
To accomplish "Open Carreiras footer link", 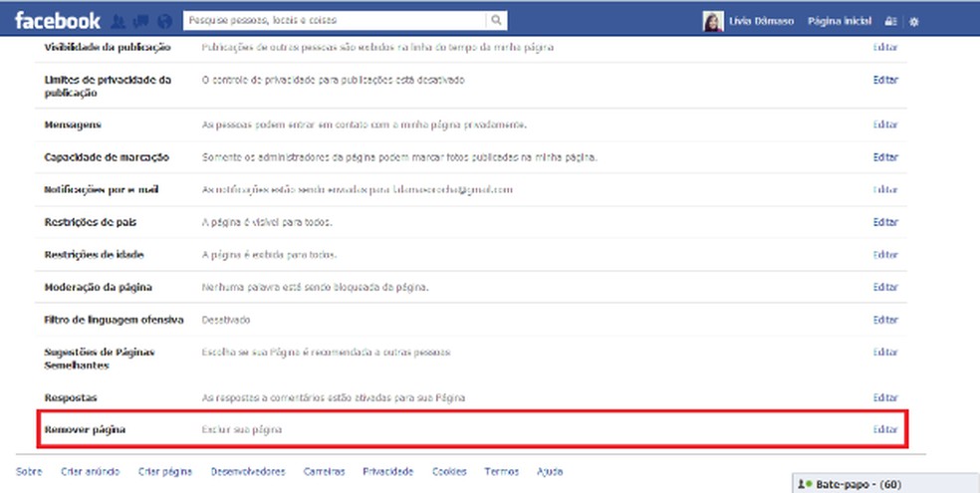I will [324, 472].
